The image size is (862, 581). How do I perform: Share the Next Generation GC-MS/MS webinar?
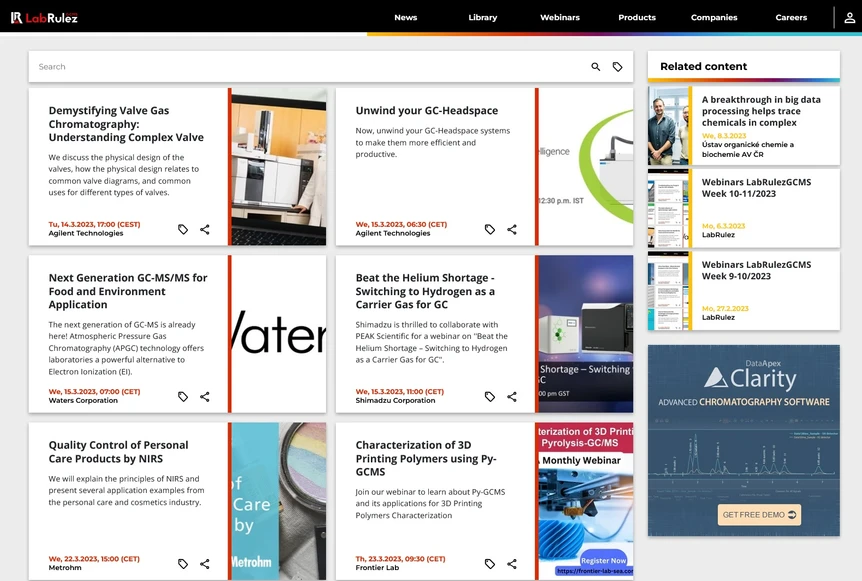(205, 396)
